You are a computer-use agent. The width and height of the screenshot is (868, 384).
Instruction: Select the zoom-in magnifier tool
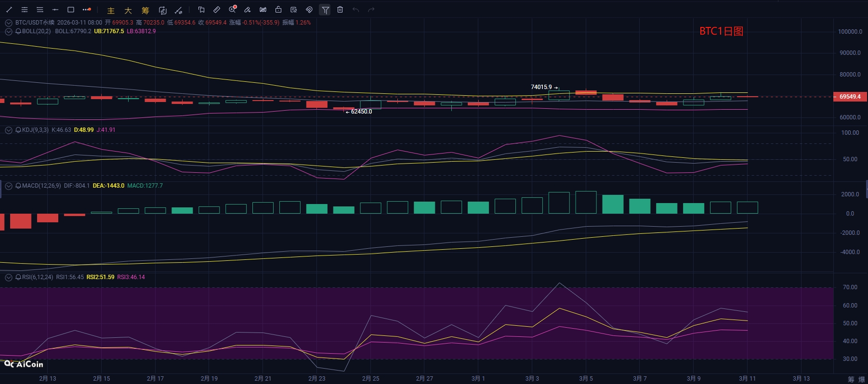pyautogui.click(x=233, y=10)
